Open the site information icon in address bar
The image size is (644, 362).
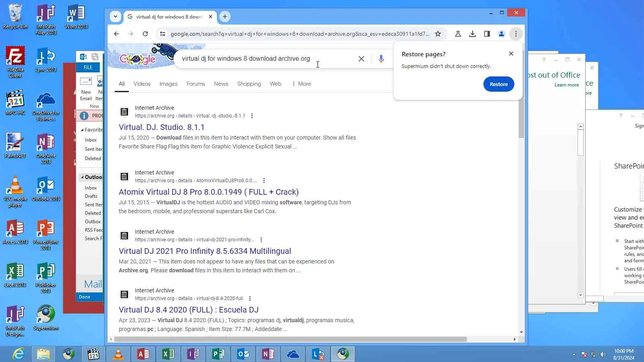point(162,34)
